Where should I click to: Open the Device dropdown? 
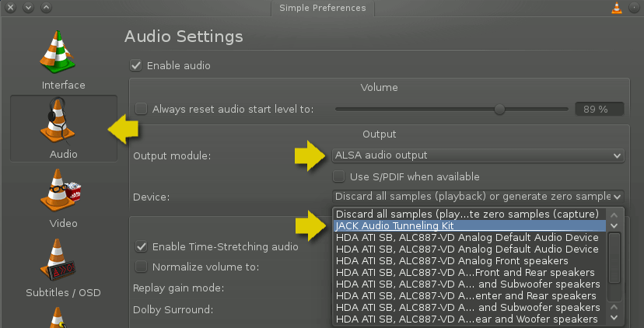tap(478, 197)
